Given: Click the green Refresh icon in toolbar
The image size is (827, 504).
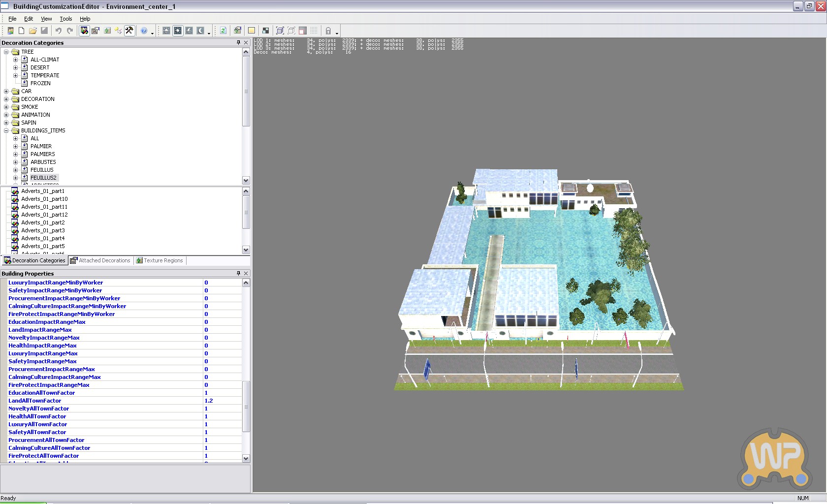Looking at the screenshot, I should click(x=223, y=31).
